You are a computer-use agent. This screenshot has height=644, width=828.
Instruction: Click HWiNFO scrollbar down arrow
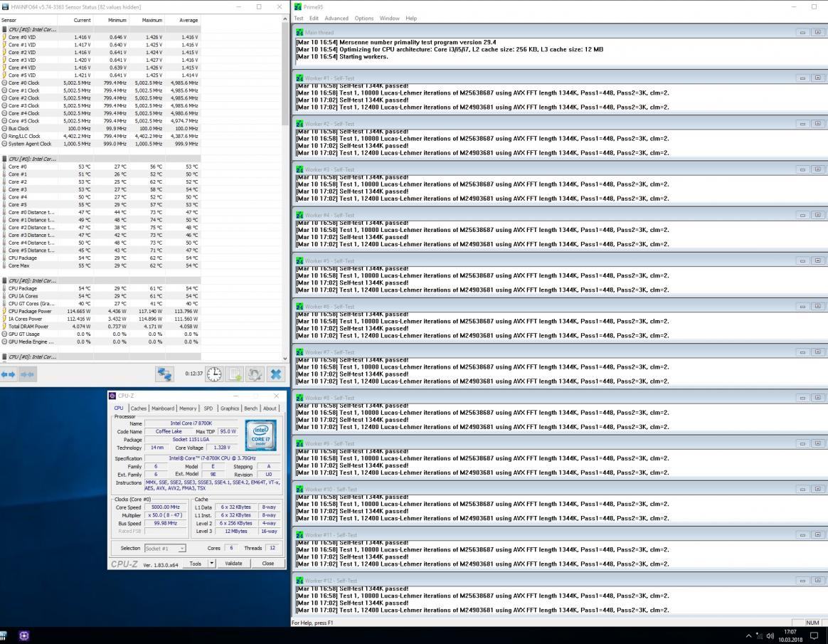tap(285, 358)
